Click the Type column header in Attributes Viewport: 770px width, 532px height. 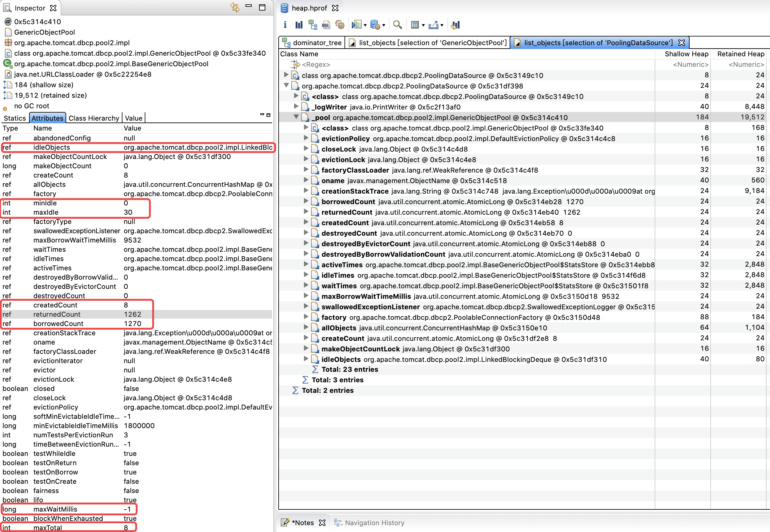pos(16,128)
